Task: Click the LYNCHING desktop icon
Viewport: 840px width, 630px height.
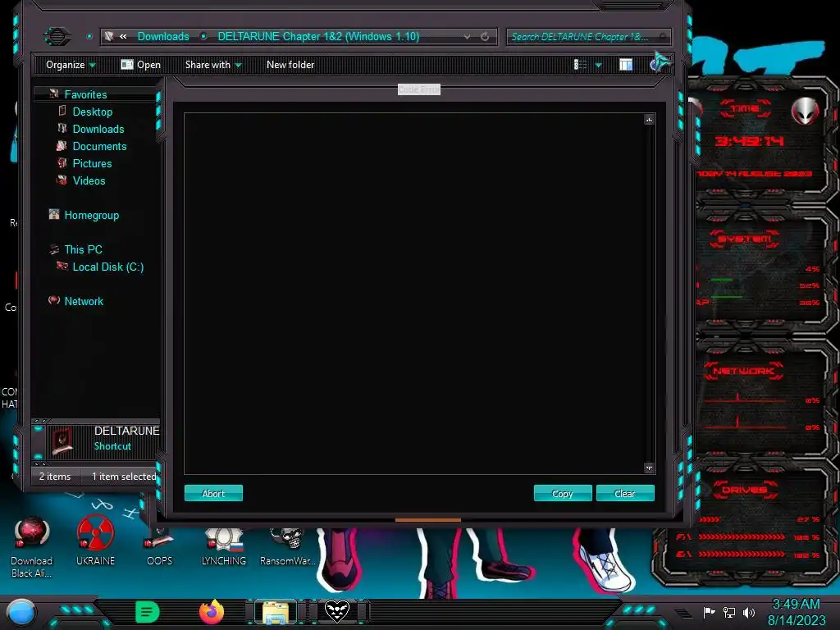Action: click(224, 546)
